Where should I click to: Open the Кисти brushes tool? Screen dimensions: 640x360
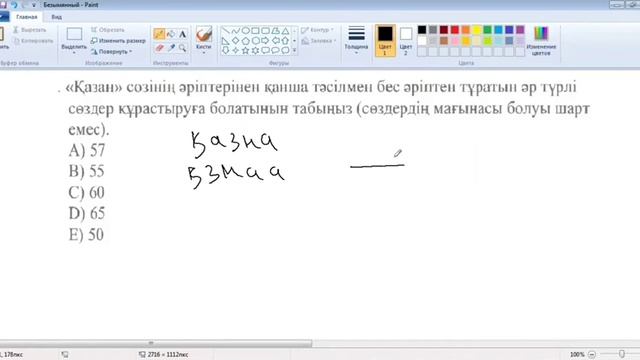coord(203,40)
